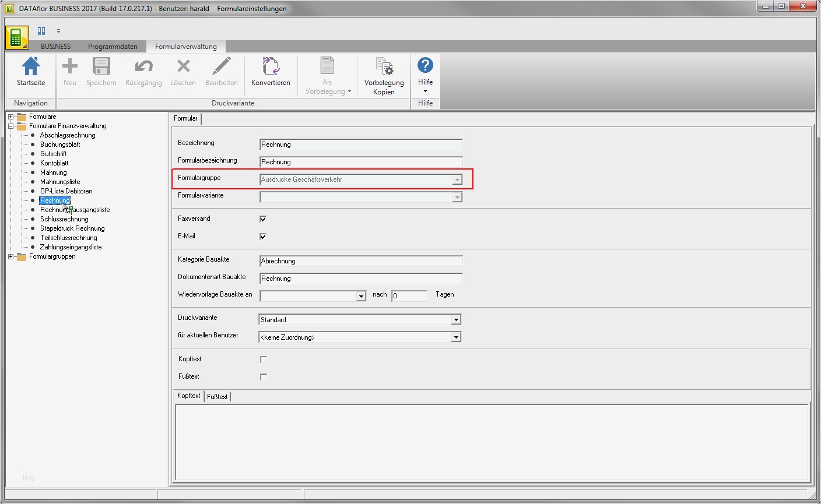Undo changes with Rückgängig
The image size is (821, 504).
143,72
